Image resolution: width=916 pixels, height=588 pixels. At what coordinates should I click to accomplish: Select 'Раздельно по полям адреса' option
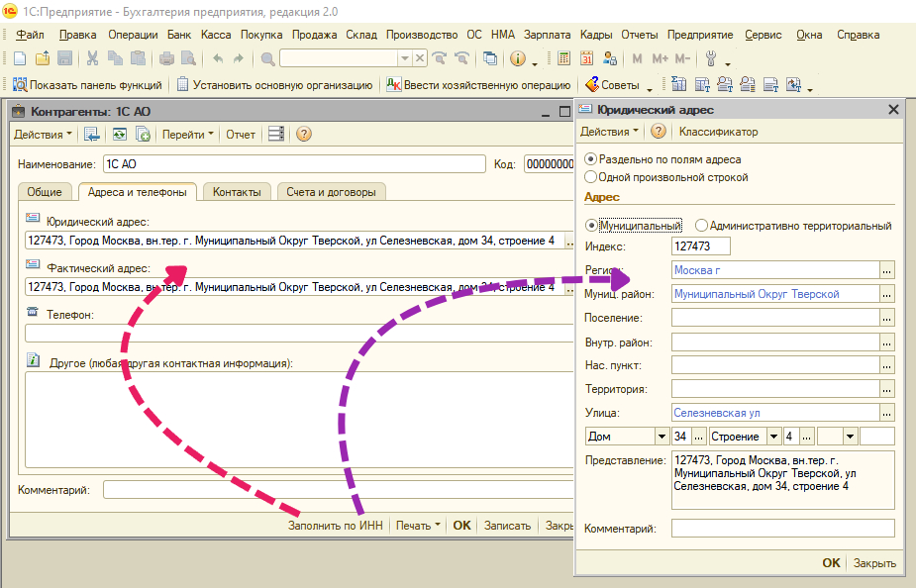point(591,158)
